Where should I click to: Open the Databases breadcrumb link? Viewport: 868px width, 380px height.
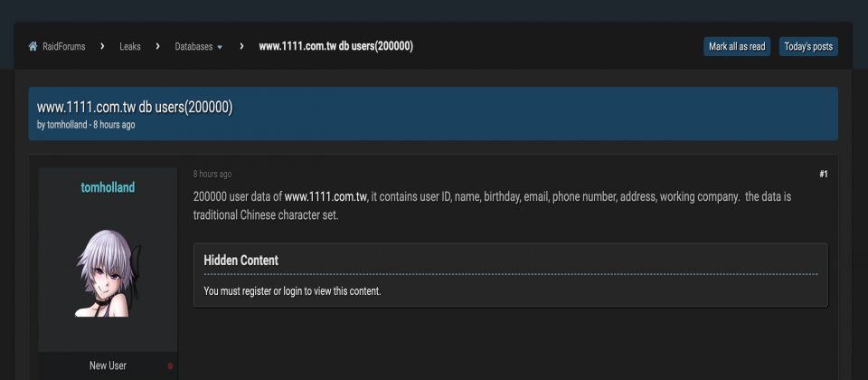click(193, 46)
